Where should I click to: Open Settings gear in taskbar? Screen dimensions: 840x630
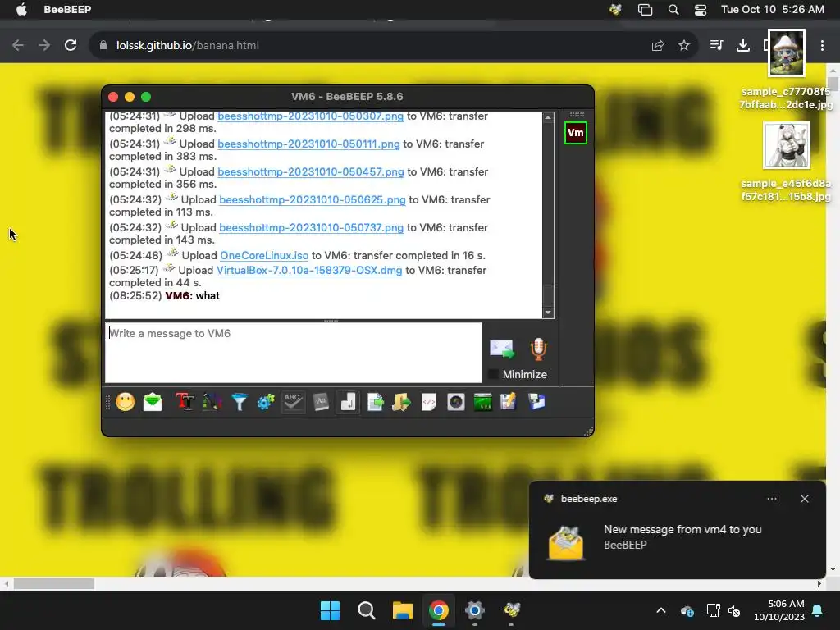475,610
